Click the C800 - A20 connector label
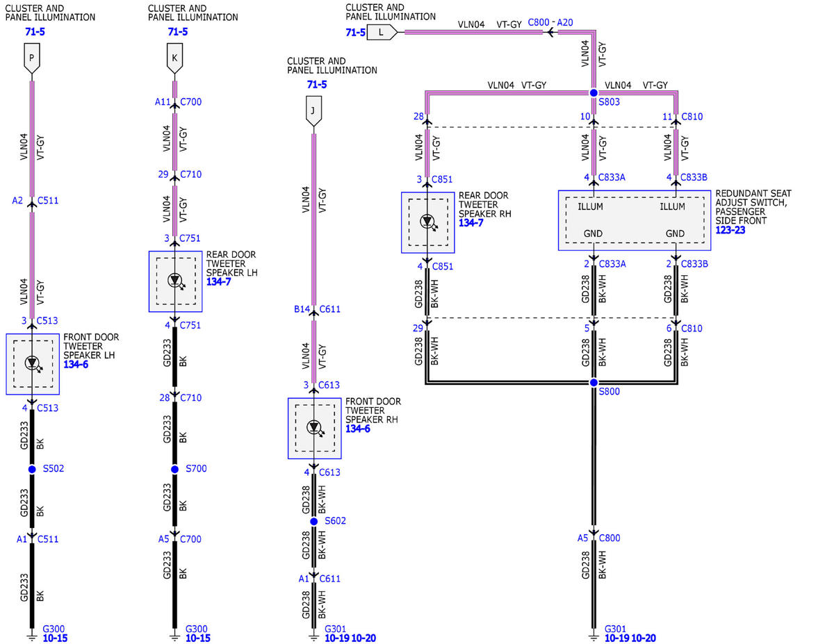Viewport: 834px width, 644px height. (550, 22)
